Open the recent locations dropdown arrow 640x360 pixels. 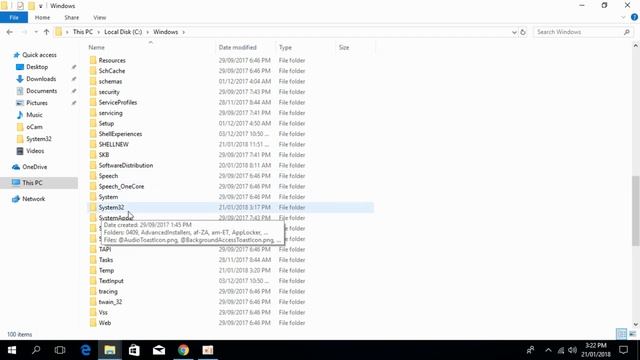pyautogui.click(x=36, y=32)
